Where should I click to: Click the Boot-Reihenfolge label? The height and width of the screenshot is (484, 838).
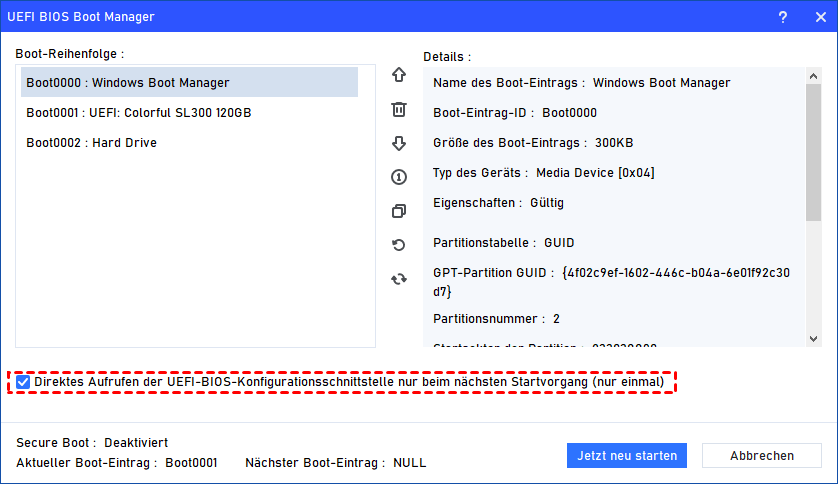pyautogui.click(x=69, y=54)
